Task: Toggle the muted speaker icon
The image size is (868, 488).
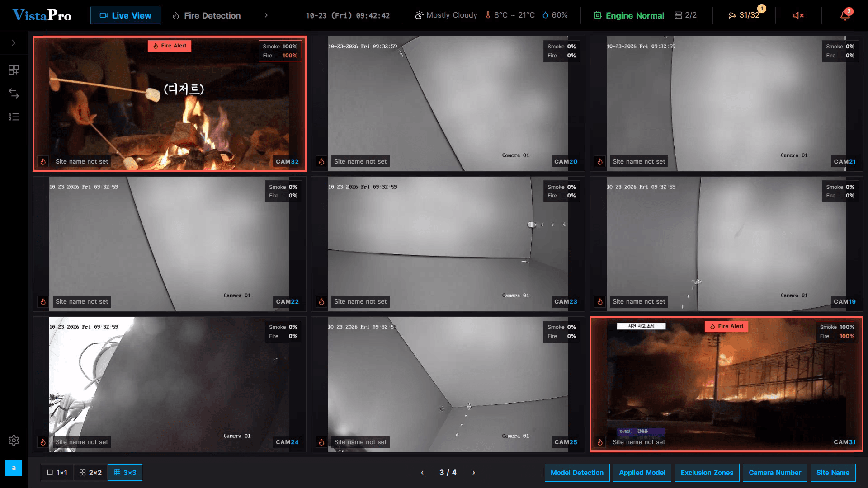Action: tap(798, 15)
